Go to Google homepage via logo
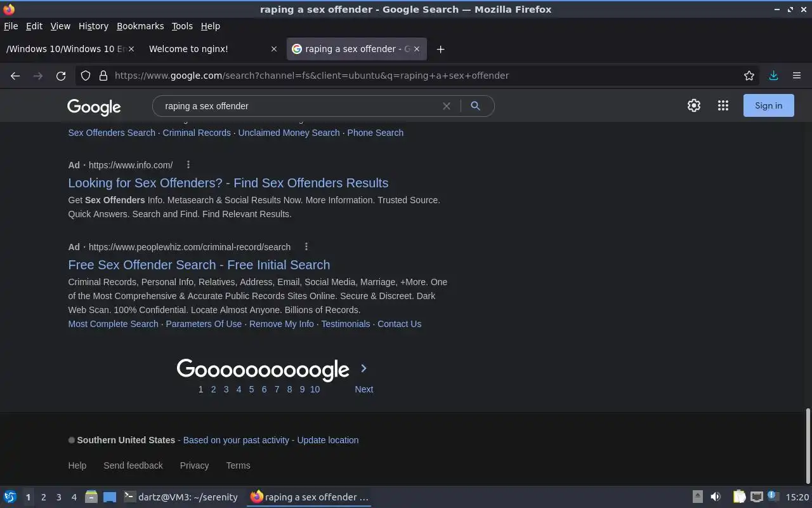812x508 pixels. [x=94, y=107]
